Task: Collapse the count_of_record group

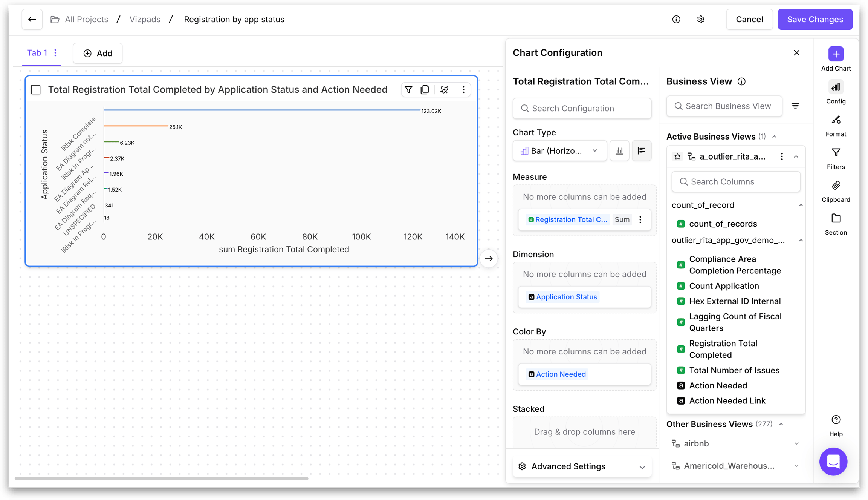Action: coord(801,205)
